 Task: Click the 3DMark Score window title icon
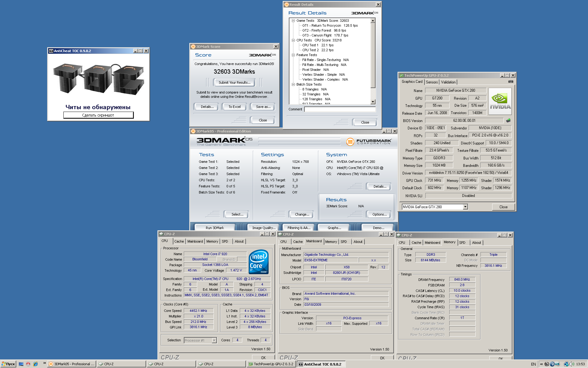tap(193, 47)
